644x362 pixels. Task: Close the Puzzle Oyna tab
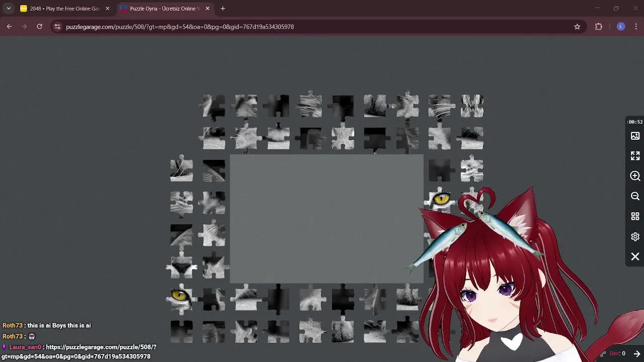tap(207, 9)
